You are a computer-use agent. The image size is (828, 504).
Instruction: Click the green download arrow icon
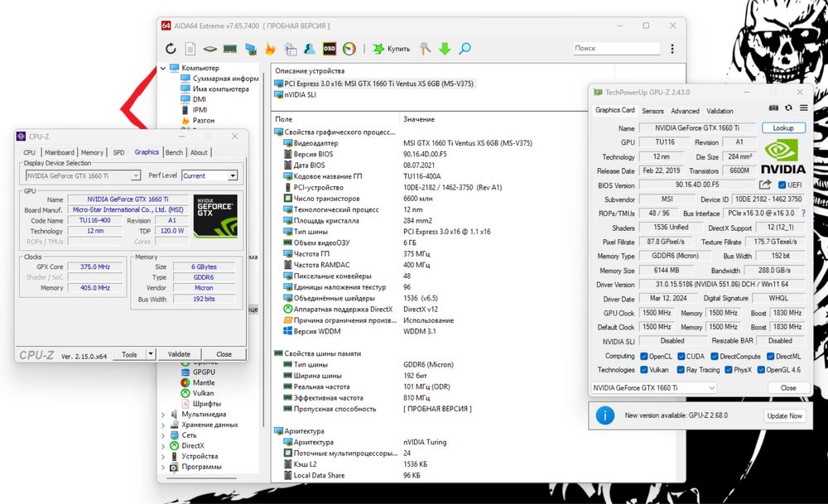coord(445,49)
